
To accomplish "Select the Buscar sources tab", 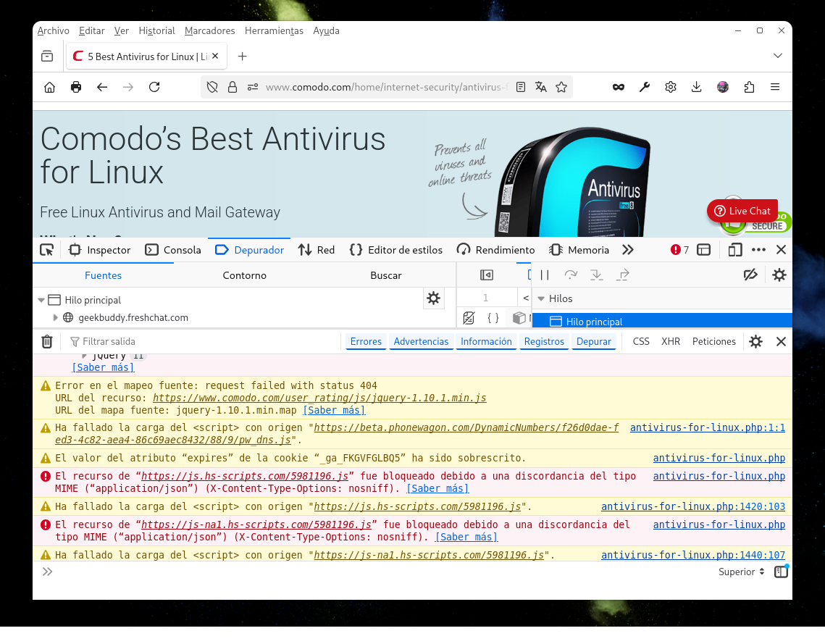I will [x=385, y=275].
